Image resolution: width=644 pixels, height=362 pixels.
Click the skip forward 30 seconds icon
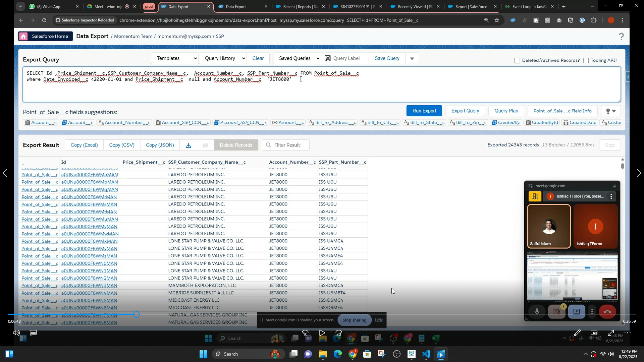coord(339,333)
